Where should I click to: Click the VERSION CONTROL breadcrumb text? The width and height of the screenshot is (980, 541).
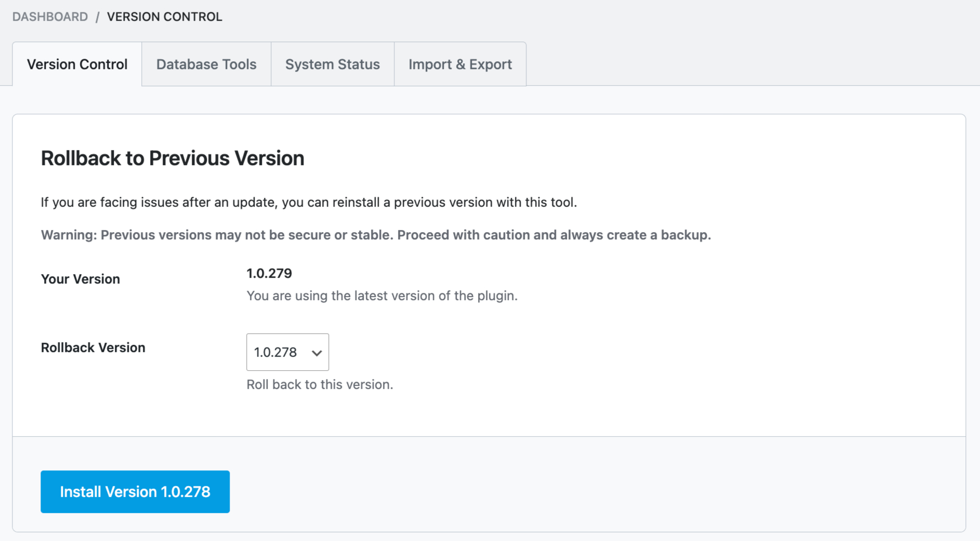[165, 17]
